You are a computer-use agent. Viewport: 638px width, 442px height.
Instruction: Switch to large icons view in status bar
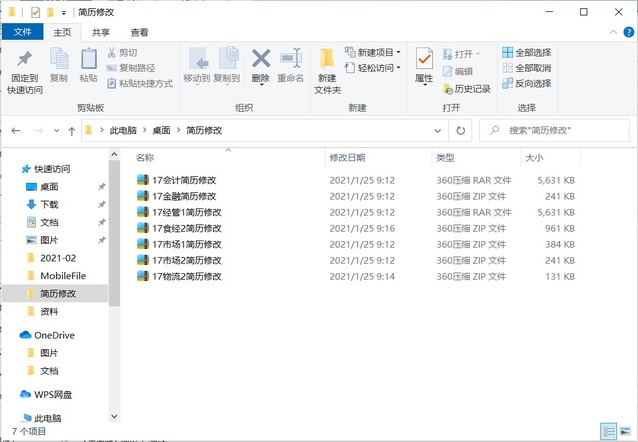(626, 432)
